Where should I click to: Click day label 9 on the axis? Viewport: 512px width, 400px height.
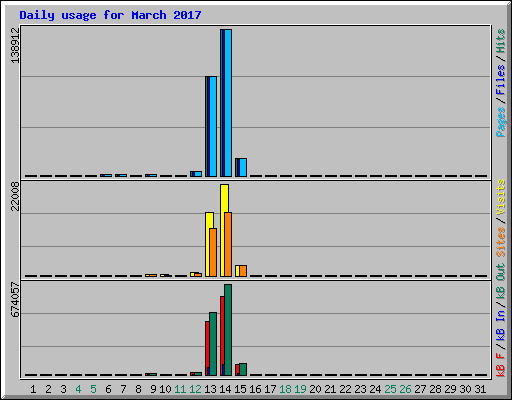coord(153,389)
